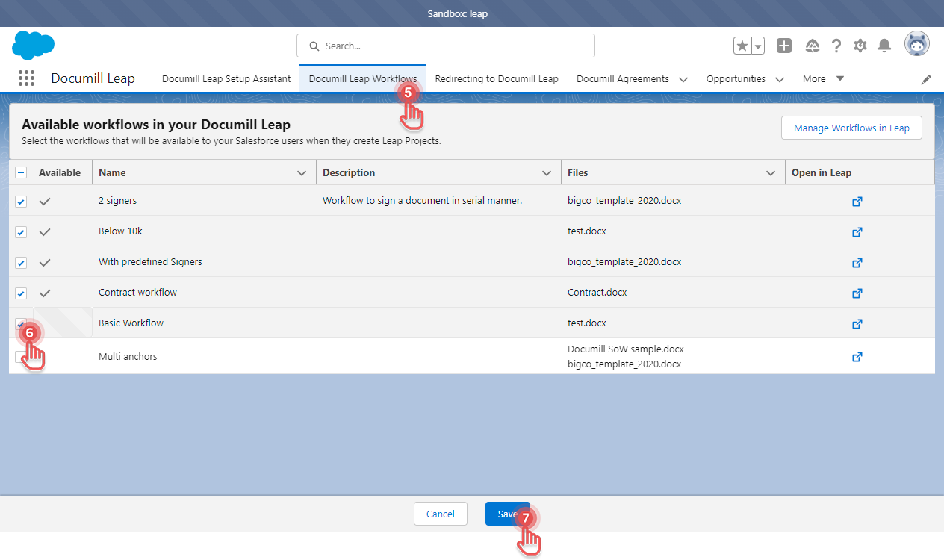
Task: Open the Name column dropdown
Action: (302, 172)
